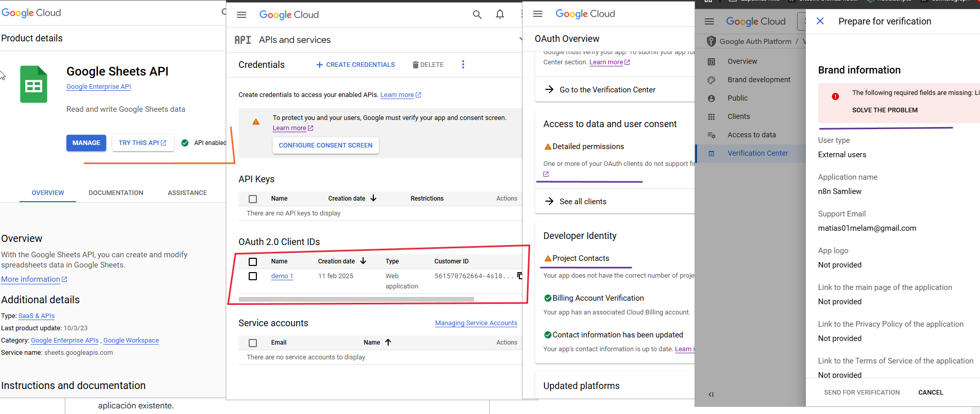The height and width of the screenshot is (414, 980).
Task: Click the search magnifier icon
Action: click(x=477, y=15)
